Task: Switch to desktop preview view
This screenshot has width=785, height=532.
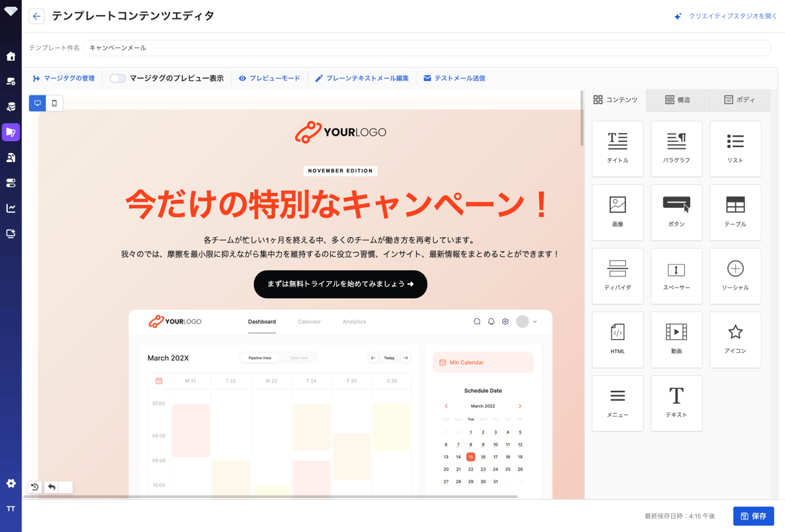Action: click(37, 103)
